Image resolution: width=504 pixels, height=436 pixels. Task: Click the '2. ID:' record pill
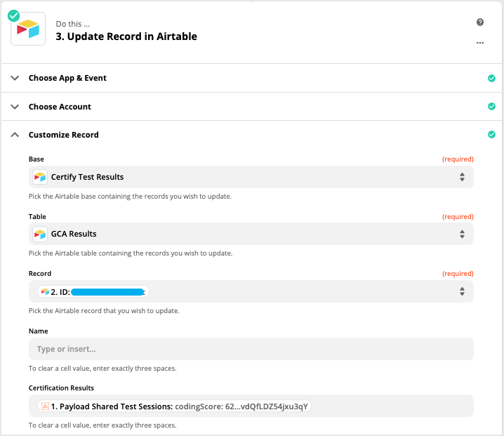pos(93,291)
